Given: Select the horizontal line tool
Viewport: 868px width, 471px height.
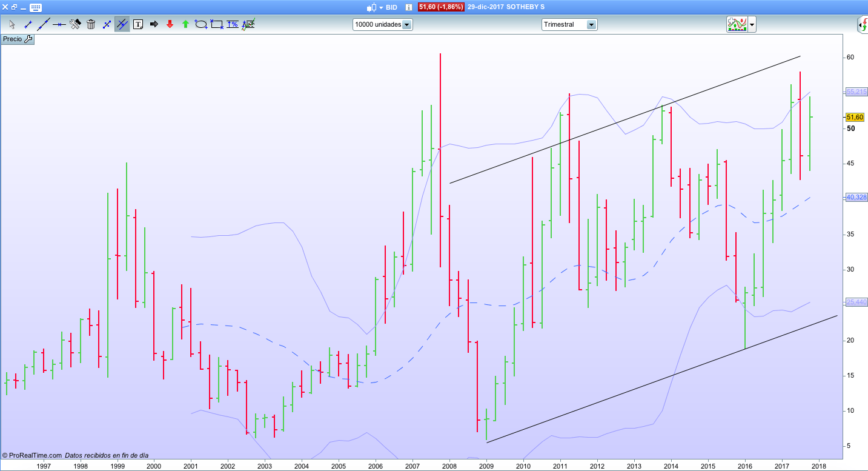Looking at the screenshot, I should 59,24.
